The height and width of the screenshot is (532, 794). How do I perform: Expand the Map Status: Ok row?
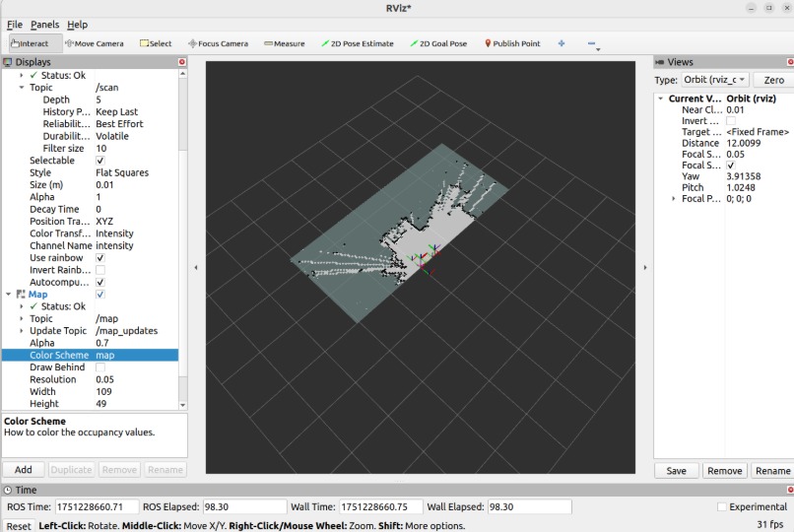pyautogui.click(x=22, y=306)
